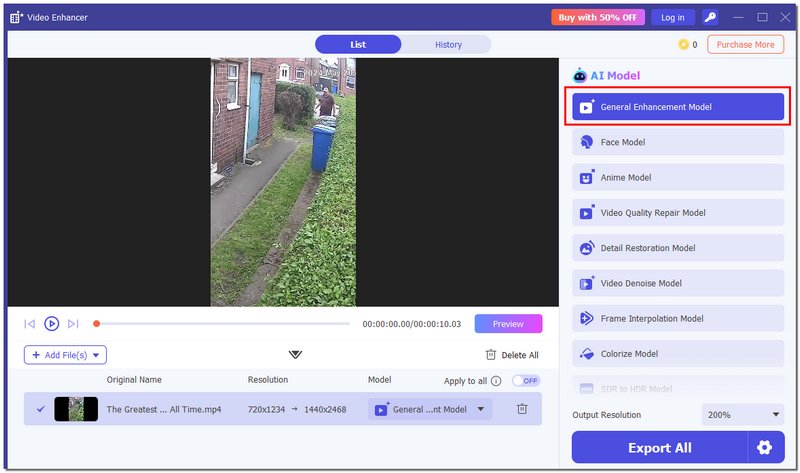Screen dimensions: 800x473
Task: Click the Export All button
Action: [659, 447]
